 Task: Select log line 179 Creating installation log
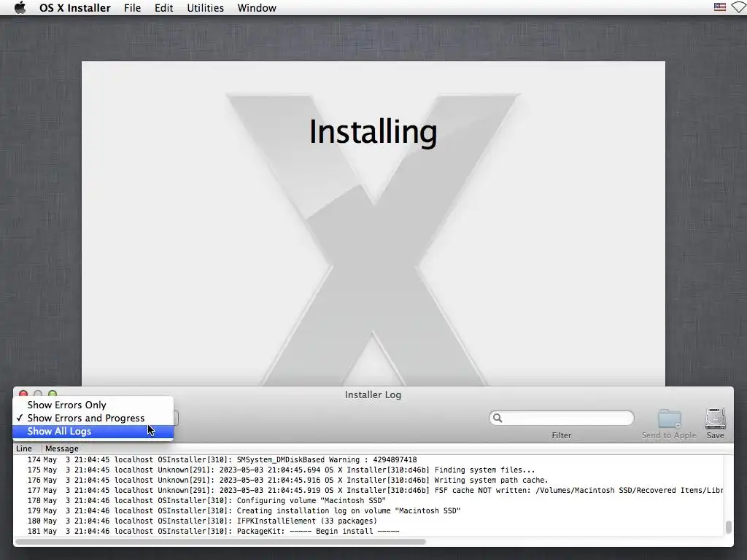pyautogui.click(x=369, y=511)
